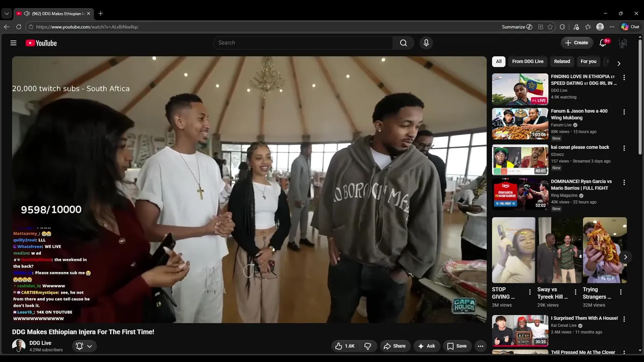Open browser Settings and more menu
This screenshot has height=362, width=644.
pyautogui.click(x=612, y=27)
